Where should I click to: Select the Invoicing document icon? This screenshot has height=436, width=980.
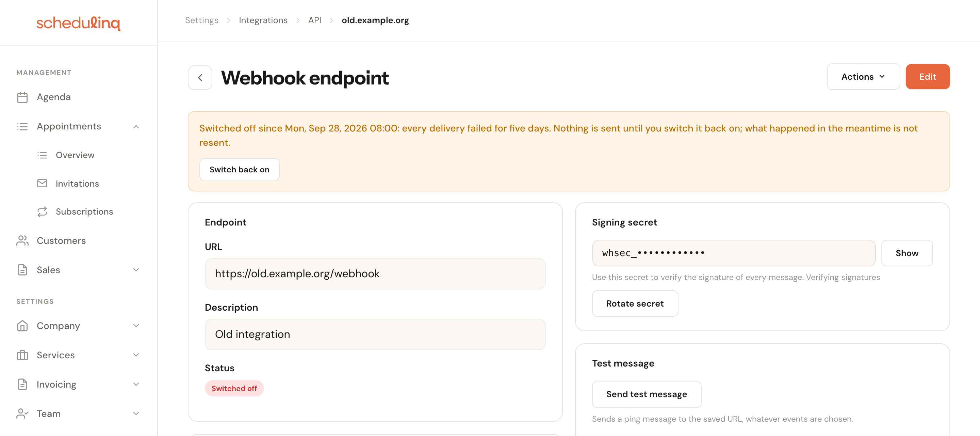point(22,384)
